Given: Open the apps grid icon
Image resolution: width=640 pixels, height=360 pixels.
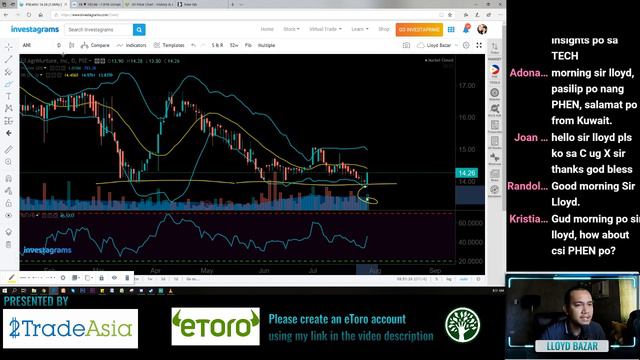Looking at the screenshot, I should coord(451,29).
